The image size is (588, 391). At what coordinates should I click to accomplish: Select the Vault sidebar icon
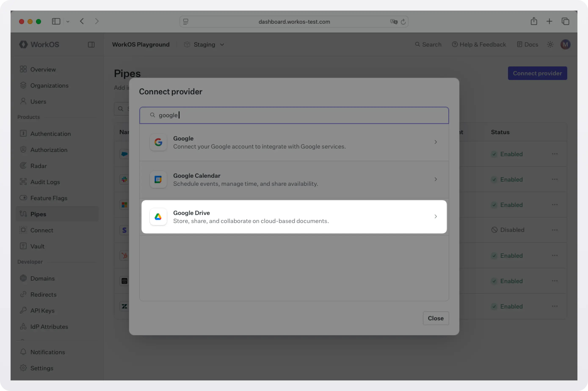(23, 246)
